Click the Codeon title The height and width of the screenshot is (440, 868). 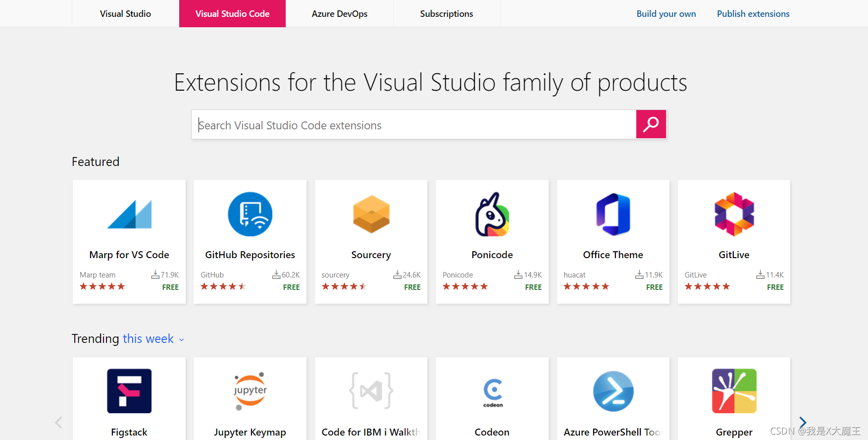tap(492, 432)
